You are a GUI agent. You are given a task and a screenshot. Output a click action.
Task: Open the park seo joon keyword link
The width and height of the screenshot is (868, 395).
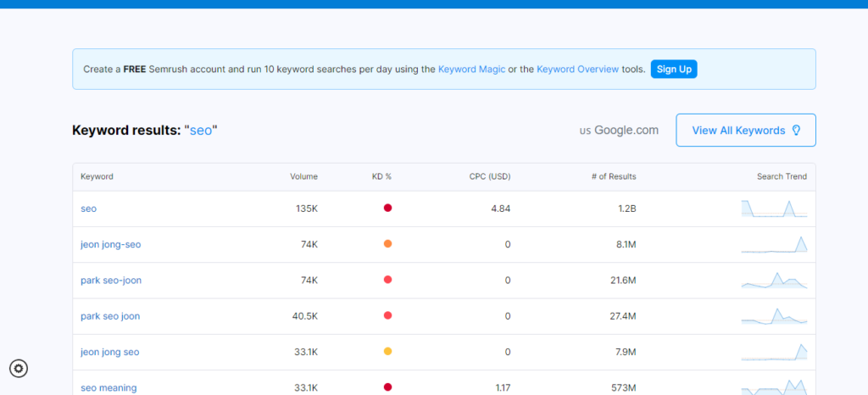click(110, 316)
